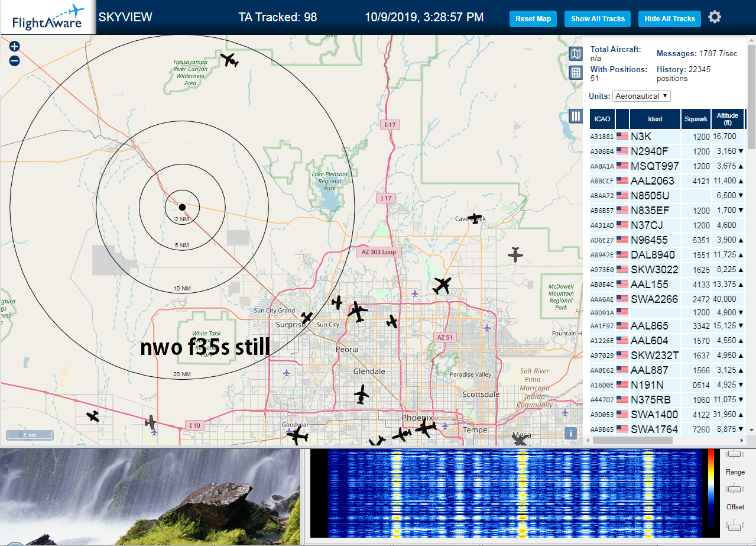Open settings via the gear icon
Viewport: 756px width, 546px height.
715,17
